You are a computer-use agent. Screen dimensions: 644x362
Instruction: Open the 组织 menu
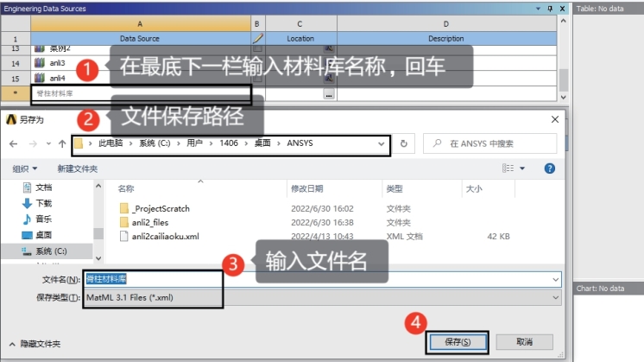point(25,168)
